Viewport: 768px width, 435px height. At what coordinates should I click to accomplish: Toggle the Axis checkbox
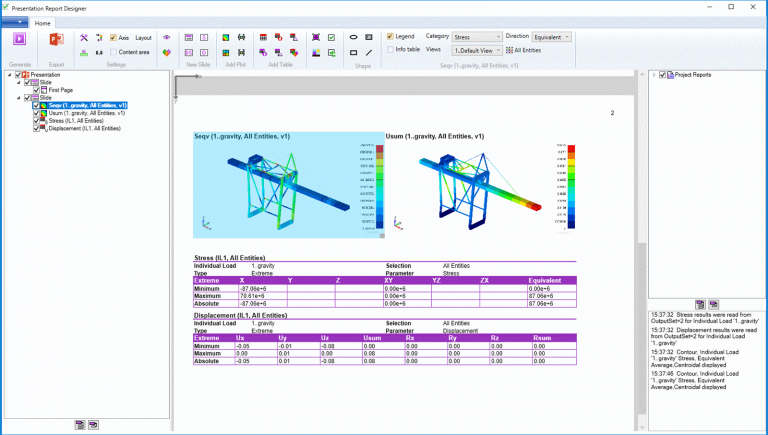[x=112, y=37]
